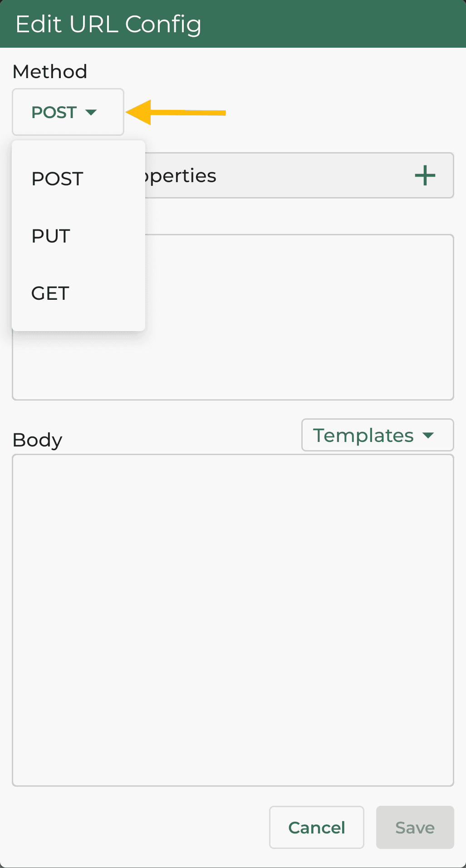Click the empty text box above Body

click(299, 317)
